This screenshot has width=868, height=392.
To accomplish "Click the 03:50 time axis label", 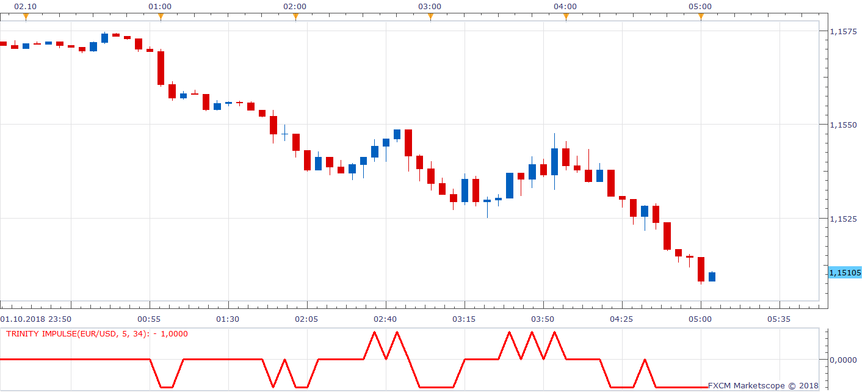I will (543, 319).
